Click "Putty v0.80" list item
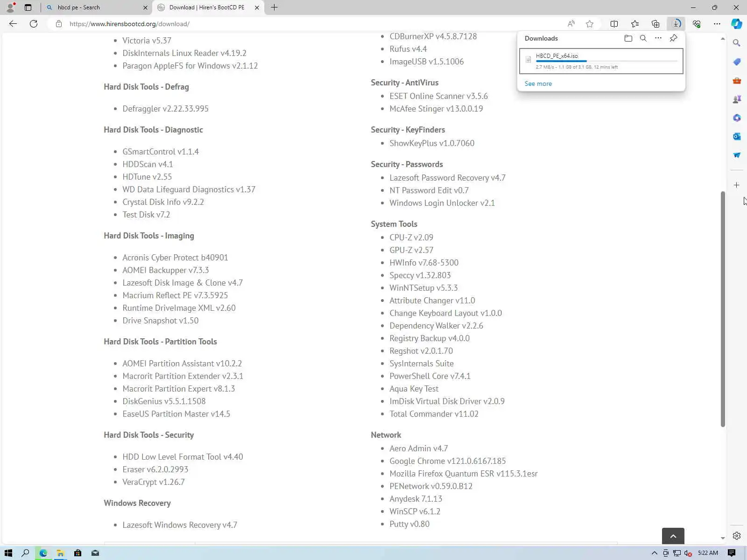The height and width of the screenshot is (560, 747). coord(409,524)
